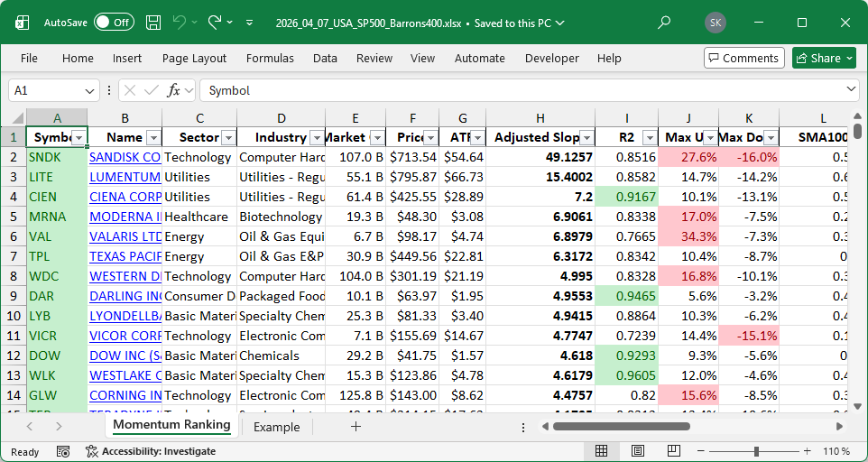Switch to the Example sheet tab

276,427
